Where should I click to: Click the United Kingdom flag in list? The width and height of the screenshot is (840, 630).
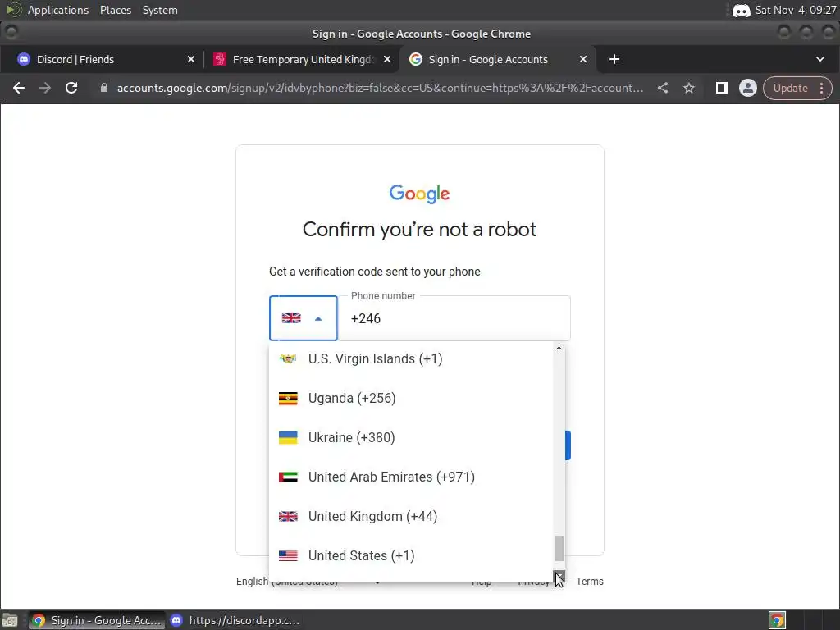(288, 517)
